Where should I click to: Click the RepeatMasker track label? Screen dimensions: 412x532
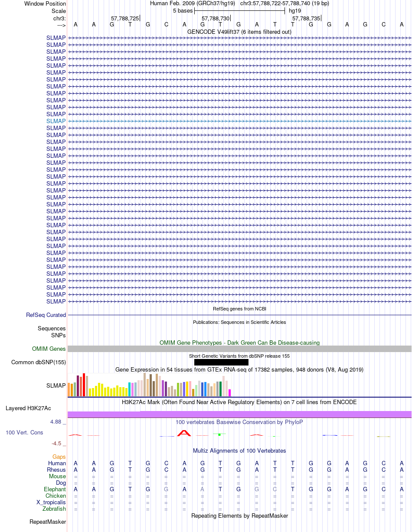[48, 522]
